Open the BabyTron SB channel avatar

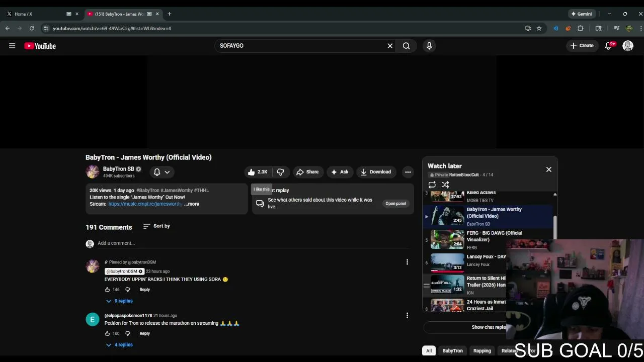point(93,172)
